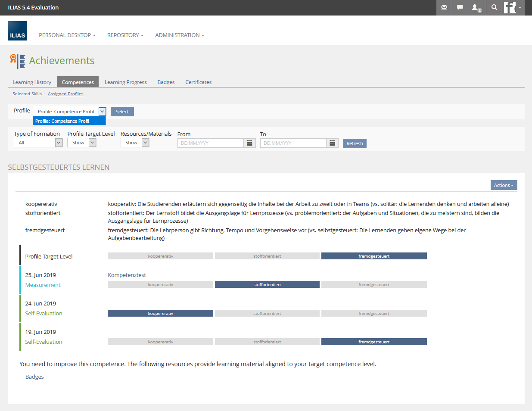Click the Refresh button

(355, 143)
